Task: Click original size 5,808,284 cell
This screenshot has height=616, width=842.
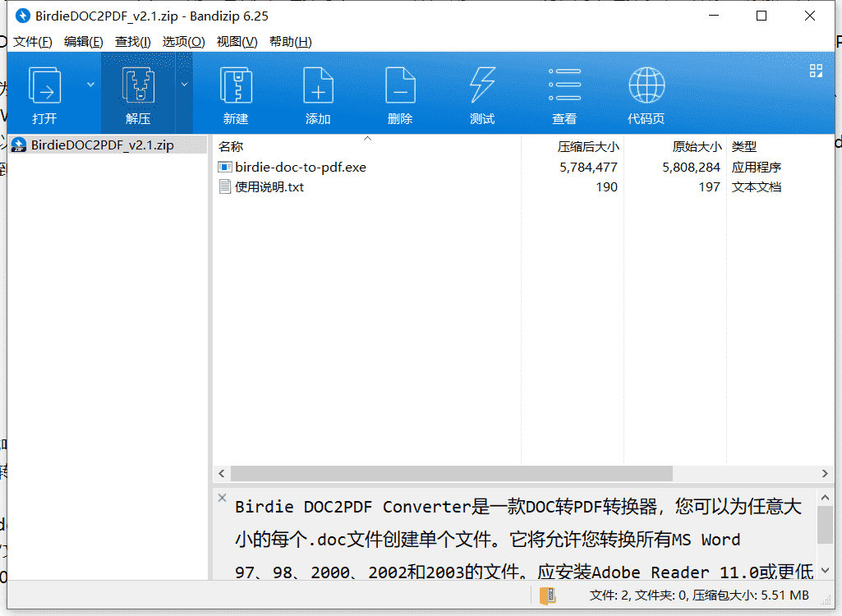Action: [x=691, y=167]
